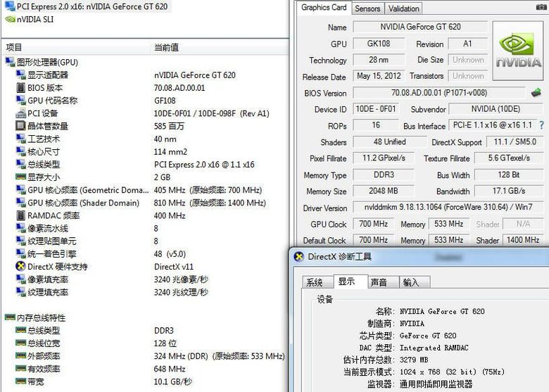Switch to the 系统 tab
This screenshot has height=392, width=549.
[315, 282]
